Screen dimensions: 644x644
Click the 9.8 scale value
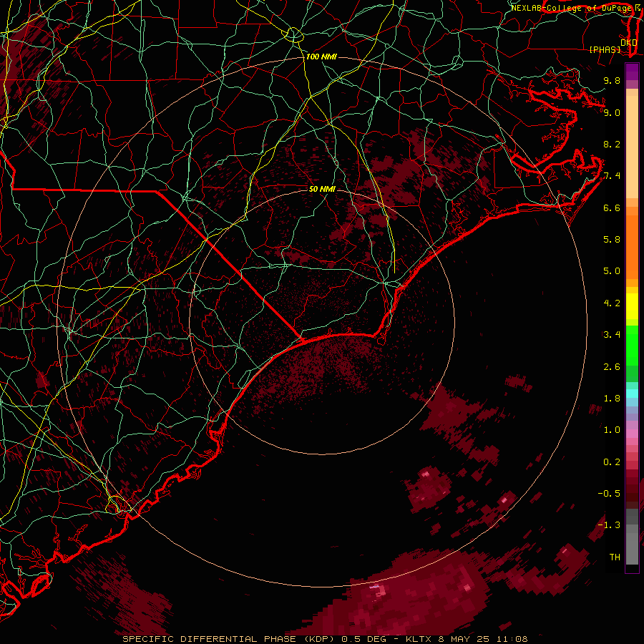pyautogui.click(x=612, y=81)
